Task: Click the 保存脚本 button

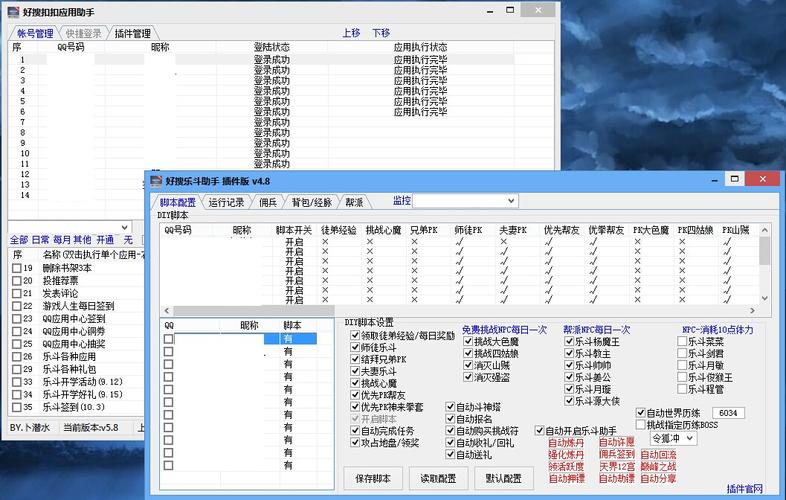Action: tap(372, 478)
